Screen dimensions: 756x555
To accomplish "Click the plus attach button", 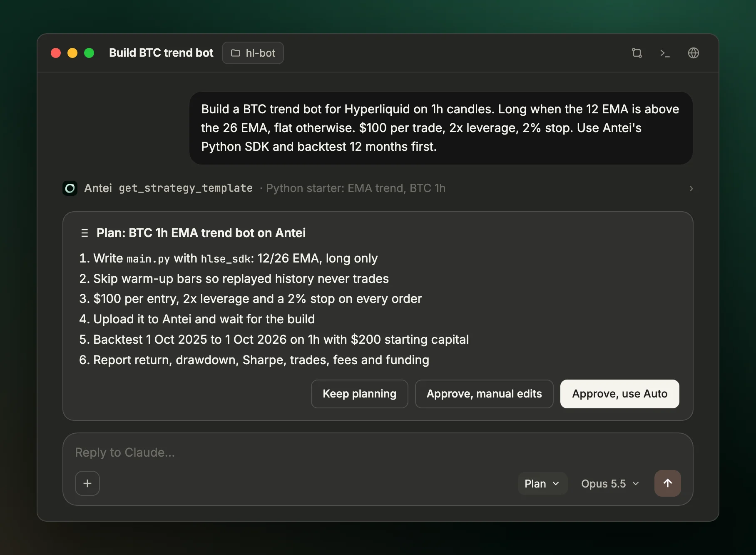I will (x=87, y=483).
